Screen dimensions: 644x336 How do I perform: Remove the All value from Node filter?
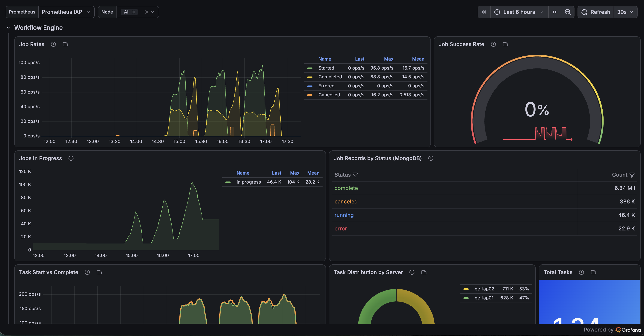pyautogui.click(x=134, y=12)
